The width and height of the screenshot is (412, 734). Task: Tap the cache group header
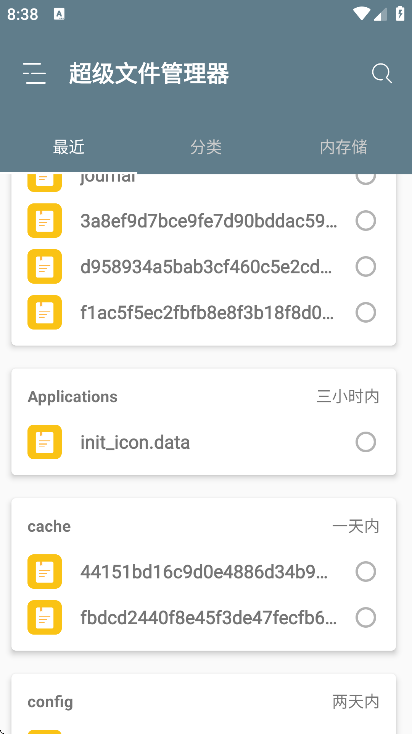49,526
